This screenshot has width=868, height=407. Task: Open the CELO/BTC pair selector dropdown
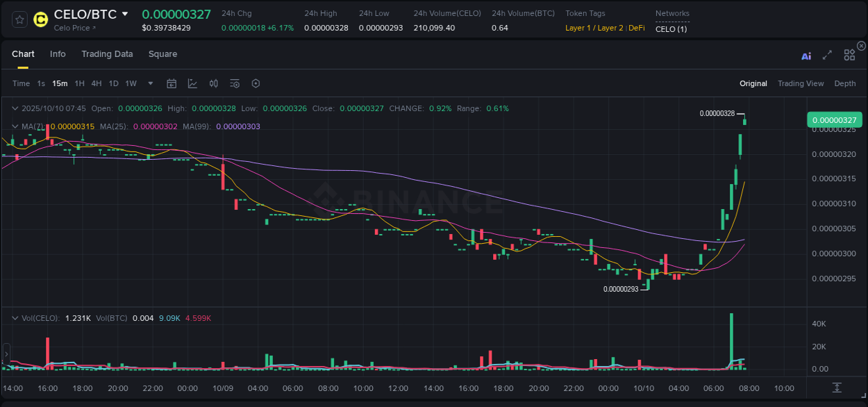tap(125, 13)
